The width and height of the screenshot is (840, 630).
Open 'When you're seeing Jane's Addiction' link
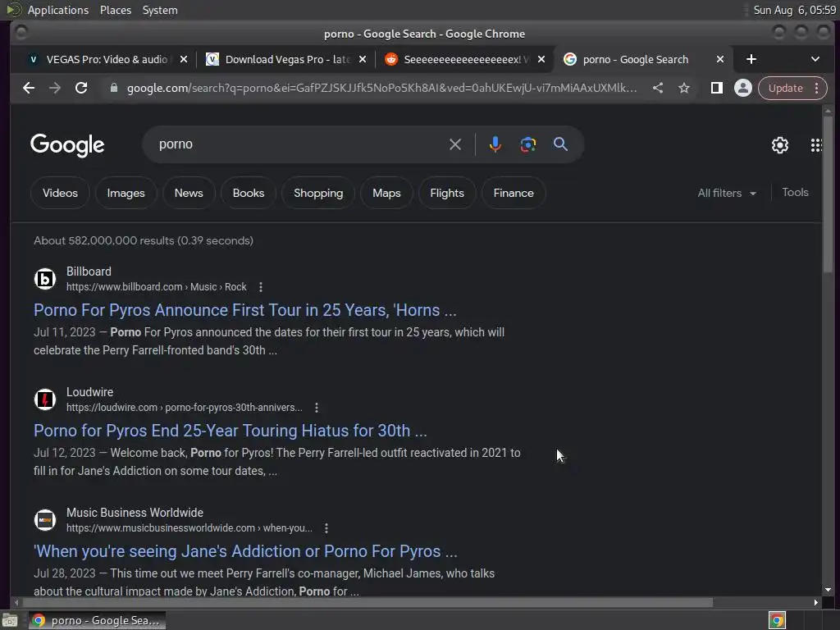click(x=245, y=551)
